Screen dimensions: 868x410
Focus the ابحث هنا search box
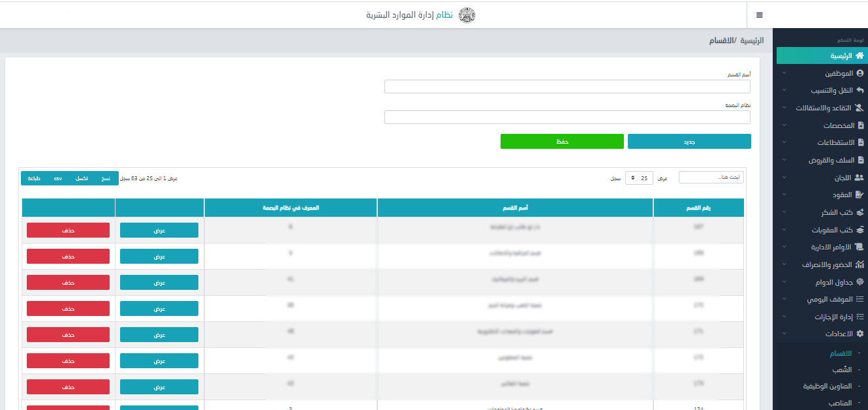[x=711, y=178]
